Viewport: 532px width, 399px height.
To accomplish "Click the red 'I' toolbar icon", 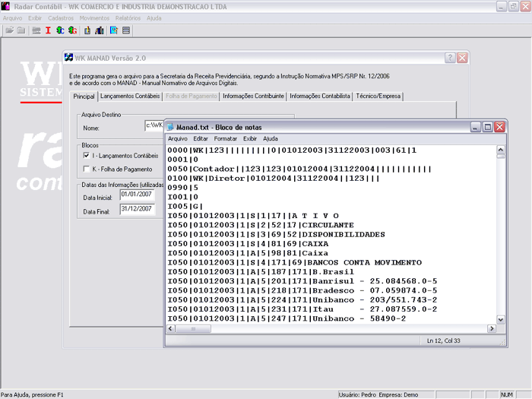I will 48,30.
